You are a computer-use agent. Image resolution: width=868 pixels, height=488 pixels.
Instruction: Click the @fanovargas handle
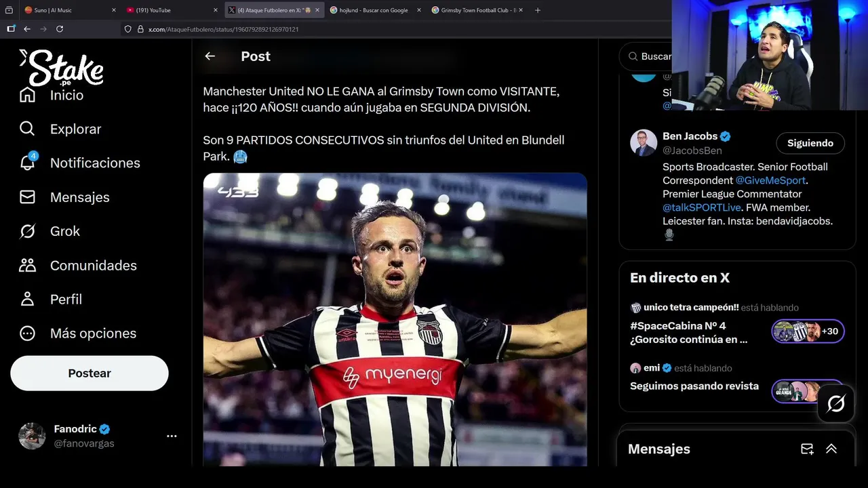tap(84, 443)
